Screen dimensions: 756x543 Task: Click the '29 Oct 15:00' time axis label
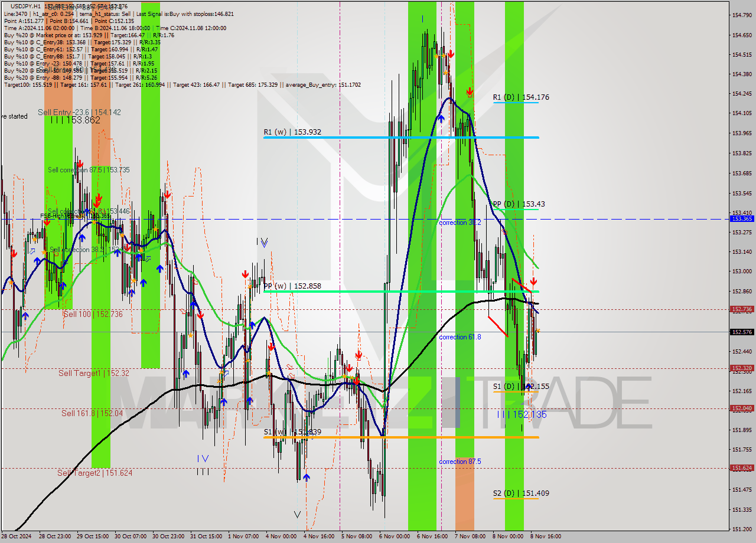[x=92, y=537]
